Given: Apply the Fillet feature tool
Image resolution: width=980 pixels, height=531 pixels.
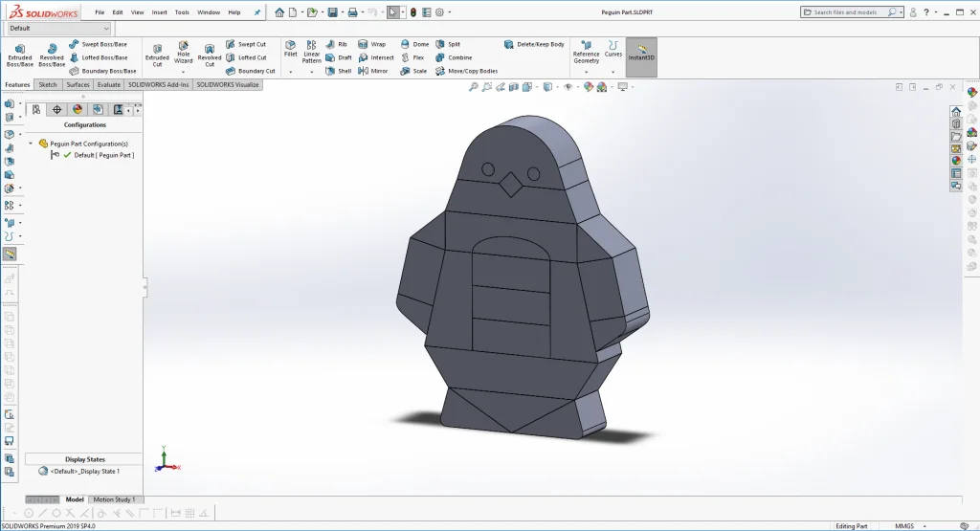Looking at the screenshot, I should (291, 50).
